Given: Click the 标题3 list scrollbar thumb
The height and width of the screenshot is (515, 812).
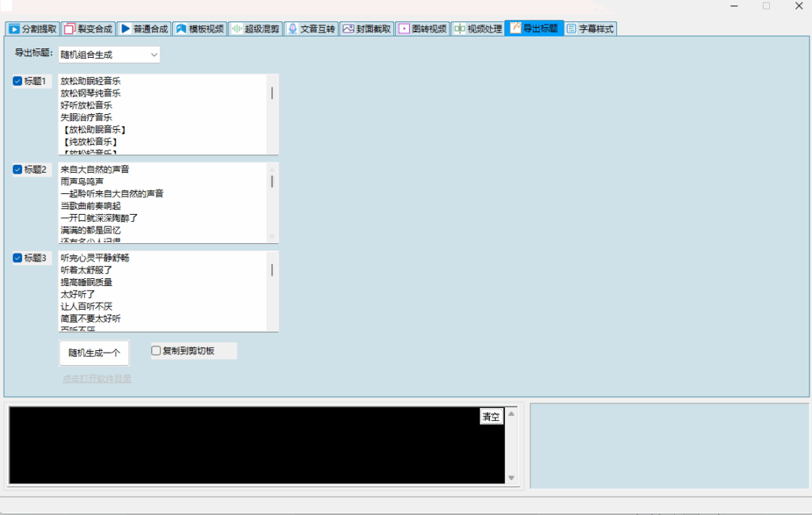Looking at the screenshot, I should pos(272,270).
